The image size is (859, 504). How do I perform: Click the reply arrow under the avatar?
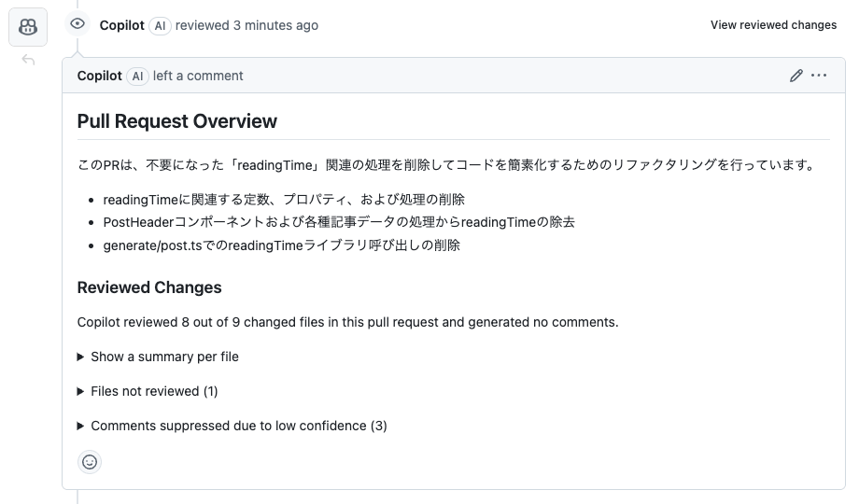28,60
